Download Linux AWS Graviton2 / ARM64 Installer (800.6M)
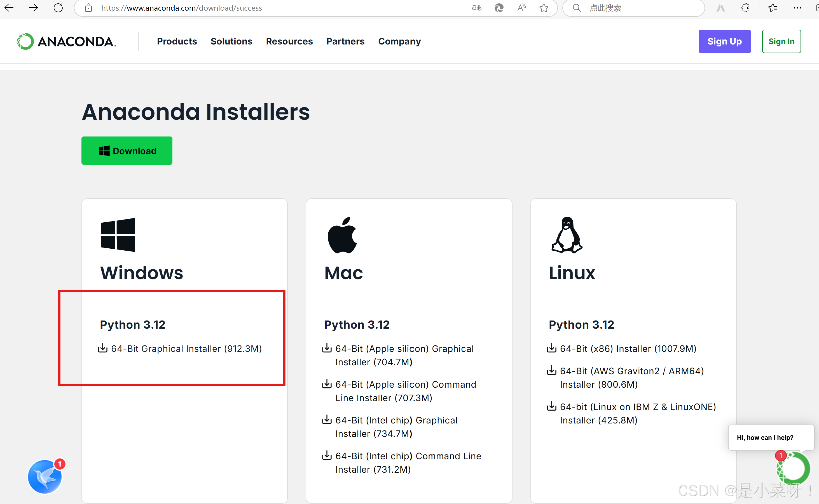Image resolution: width=819 pixels, height=504 pixels. coord(632,378)
